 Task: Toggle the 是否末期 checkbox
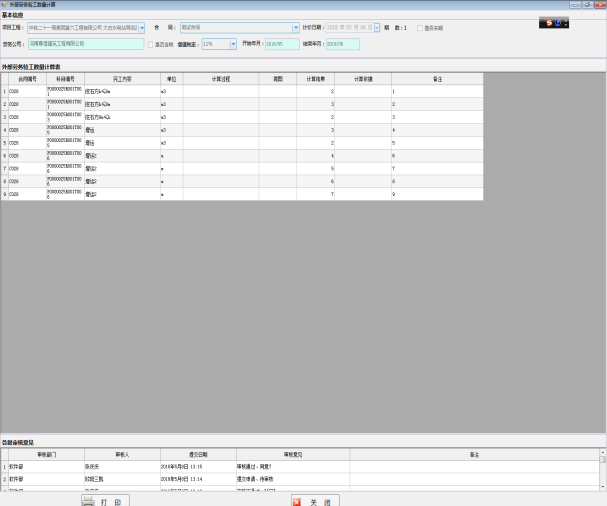[x=419, y=28]
